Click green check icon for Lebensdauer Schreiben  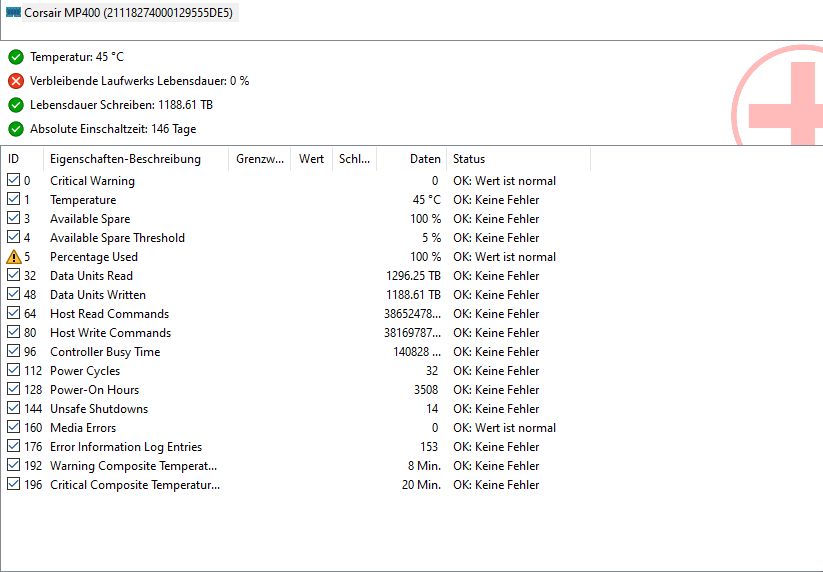tap(16, 105)
